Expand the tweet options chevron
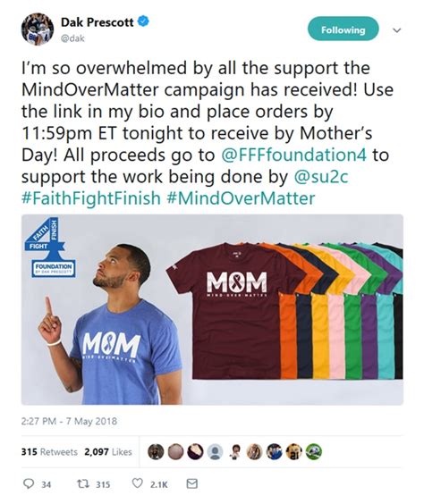This screenshot has height=504, width=424. (x=398, y=30)
